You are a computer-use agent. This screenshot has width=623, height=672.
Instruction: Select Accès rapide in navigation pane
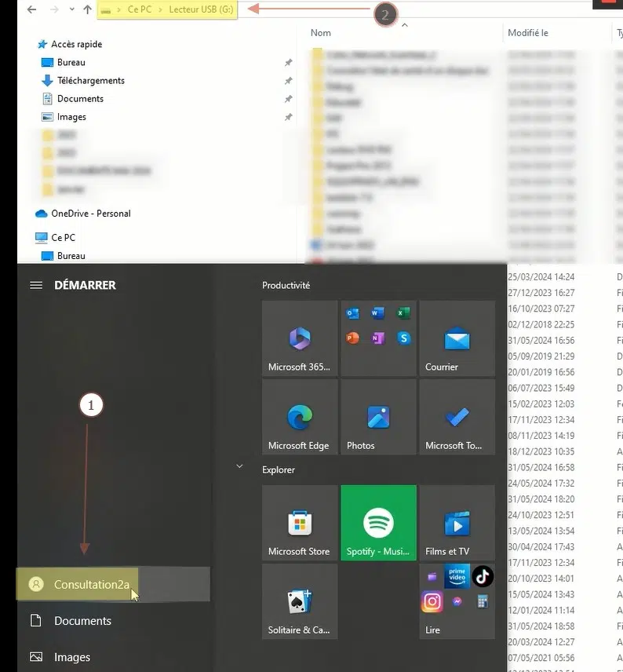pyautogui.click(x=76, y=44)
